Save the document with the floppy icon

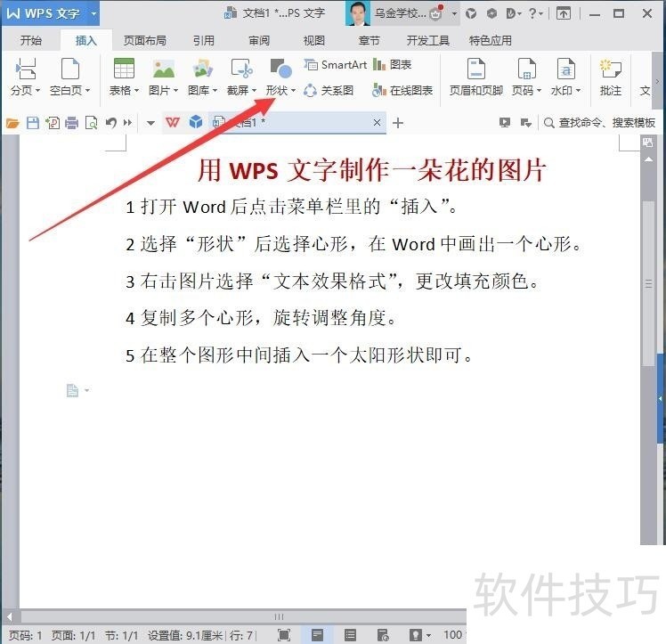click(33, 123)
